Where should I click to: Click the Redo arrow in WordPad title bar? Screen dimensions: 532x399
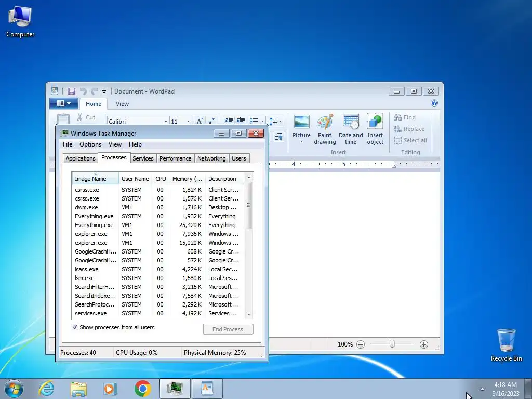coord(95,91)
